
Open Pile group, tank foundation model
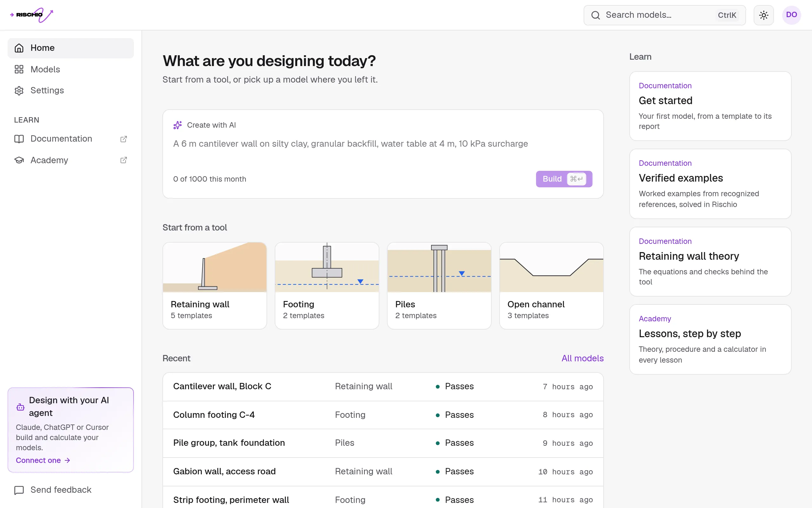[x=383, y=443]
